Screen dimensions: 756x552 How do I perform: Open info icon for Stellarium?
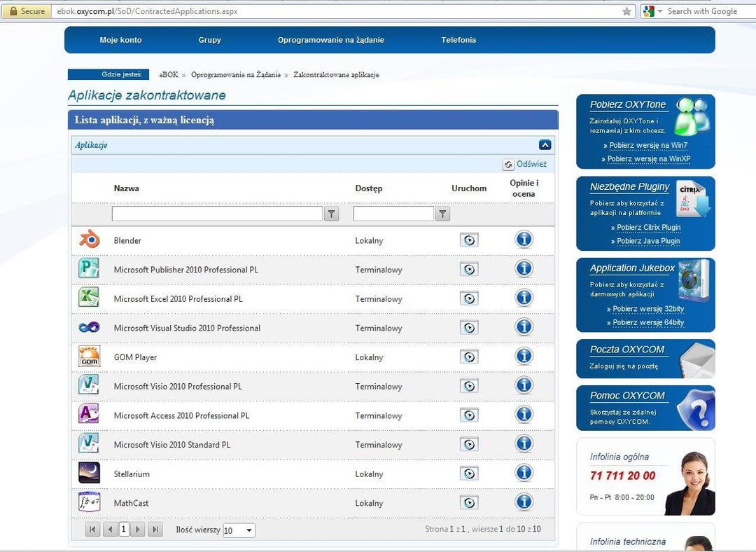pos(524,474)
